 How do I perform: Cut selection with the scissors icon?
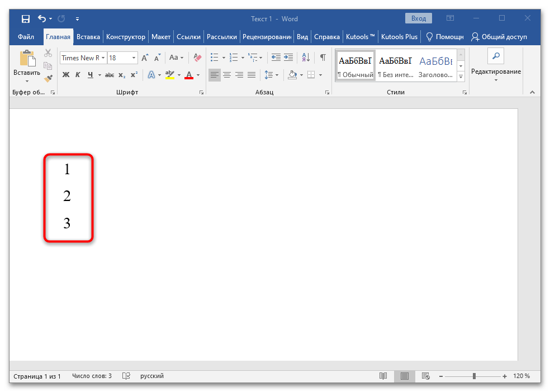48,53
